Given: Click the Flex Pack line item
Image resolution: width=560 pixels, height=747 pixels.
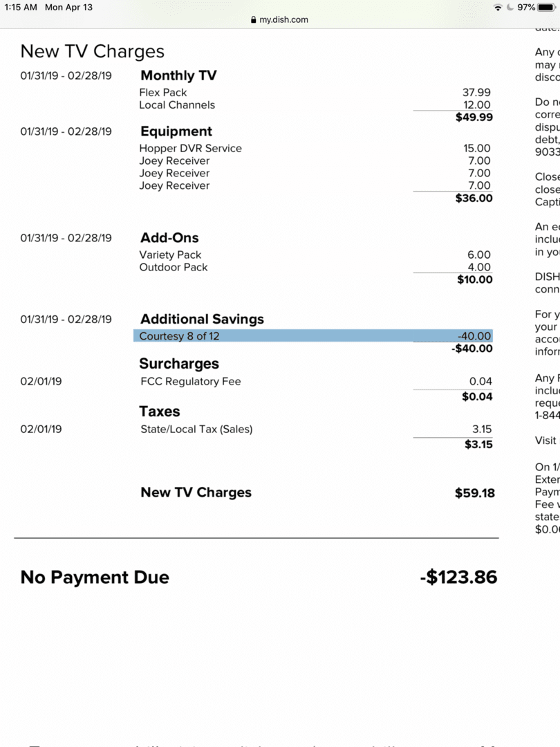Looking at the screenshot, I should [x=163, y=93].
